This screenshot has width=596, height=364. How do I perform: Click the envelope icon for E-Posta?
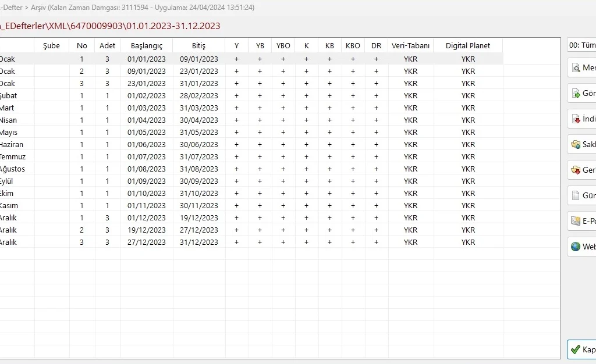[576, 221]
